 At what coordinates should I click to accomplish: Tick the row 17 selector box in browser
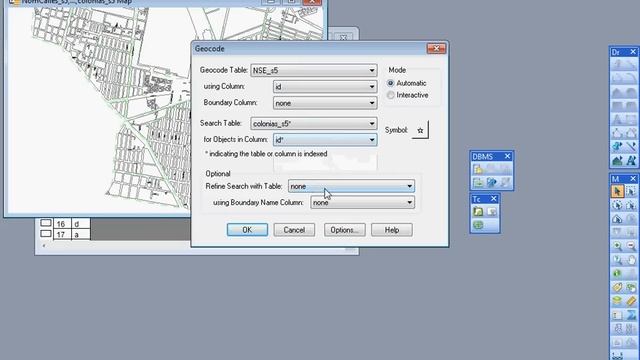click(46, 234)
